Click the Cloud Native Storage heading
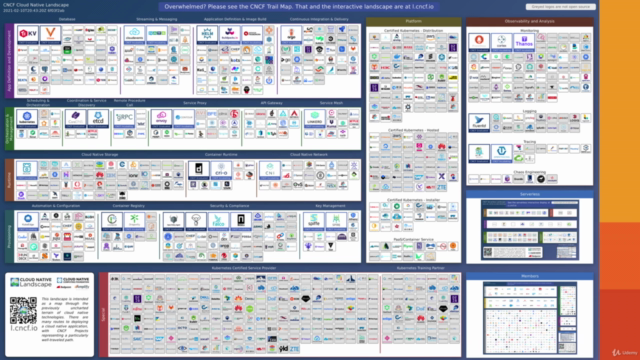The height and width of the screenshot is (360, 640). (x=100, y=155)
